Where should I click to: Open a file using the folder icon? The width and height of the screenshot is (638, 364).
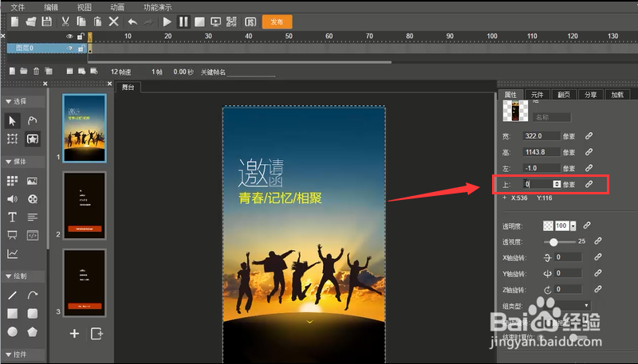[x=31, y=22]
